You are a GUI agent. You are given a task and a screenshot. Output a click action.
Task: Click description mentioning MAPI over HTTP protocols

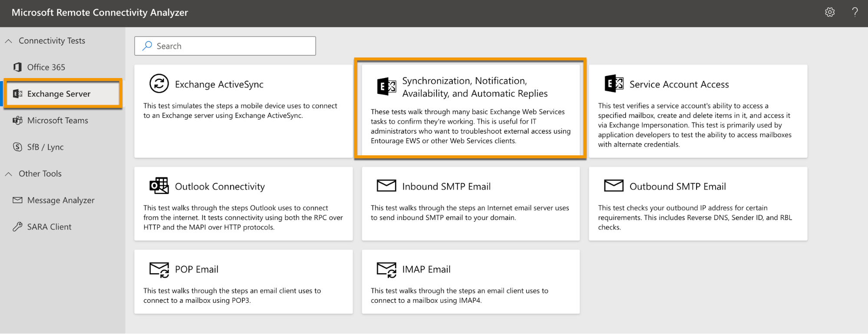[243, 218]
